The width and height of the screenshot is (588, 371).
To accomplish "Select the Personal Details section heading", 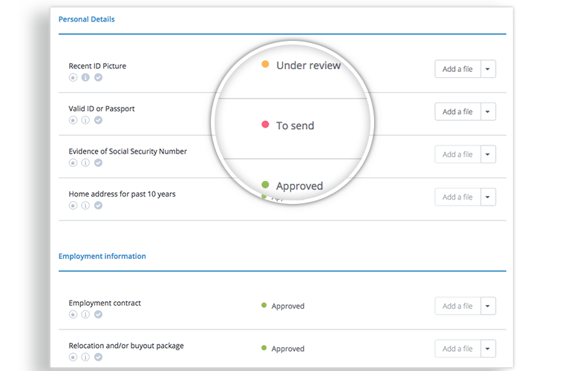I will tap(87, 19).
